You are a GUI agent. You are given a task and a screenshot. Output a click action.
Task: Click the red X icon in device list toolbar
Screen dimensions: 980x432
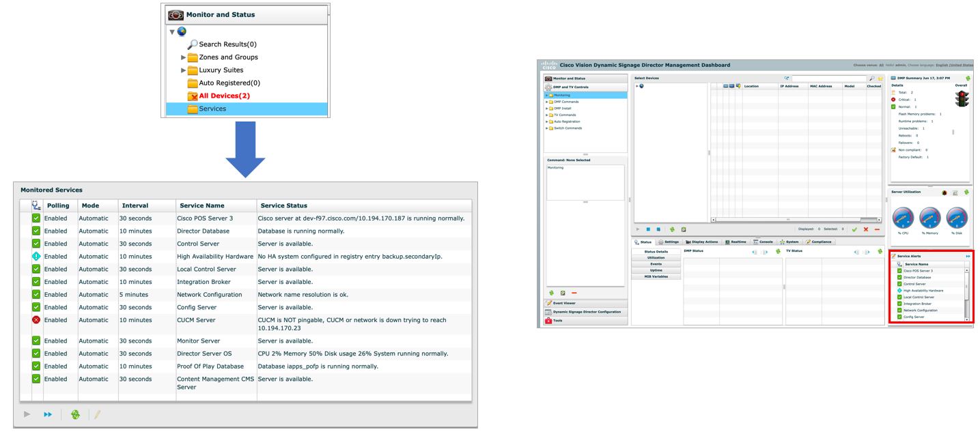coord(866,229)
